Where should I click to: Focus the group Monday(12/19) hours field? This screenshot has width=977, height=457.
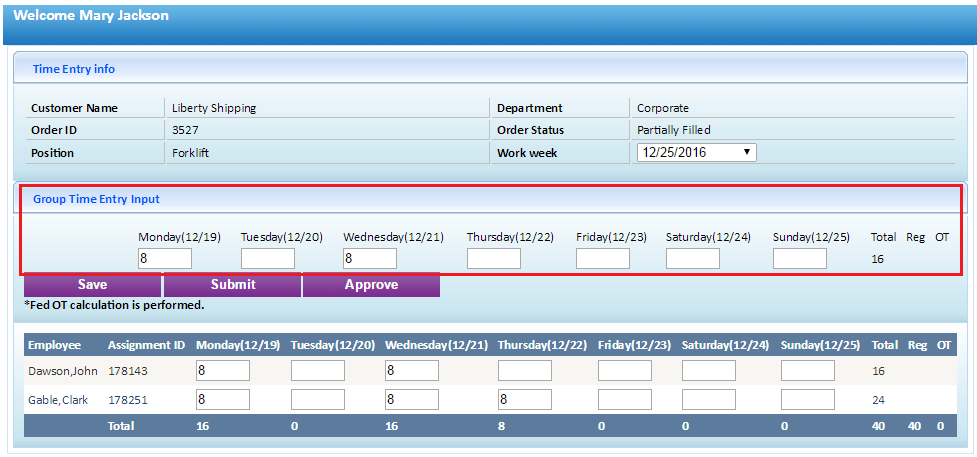[x=165, y=258]
